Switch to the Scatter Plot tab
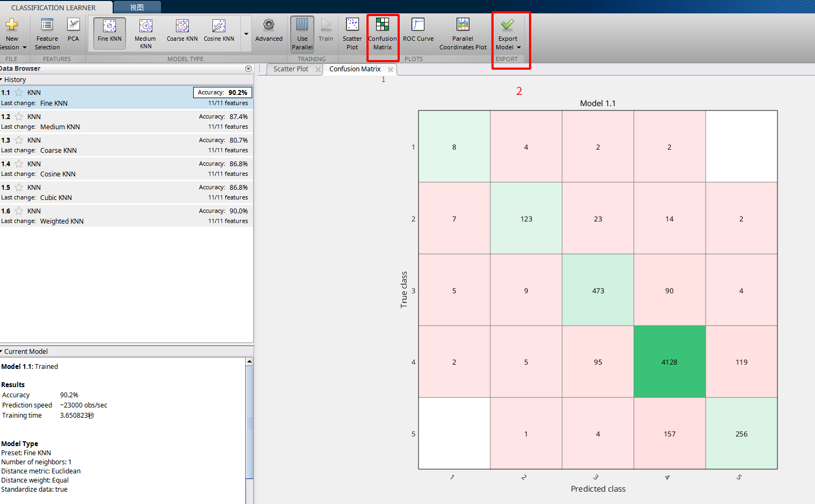815x504 pixels. click(x=290, y=69)
